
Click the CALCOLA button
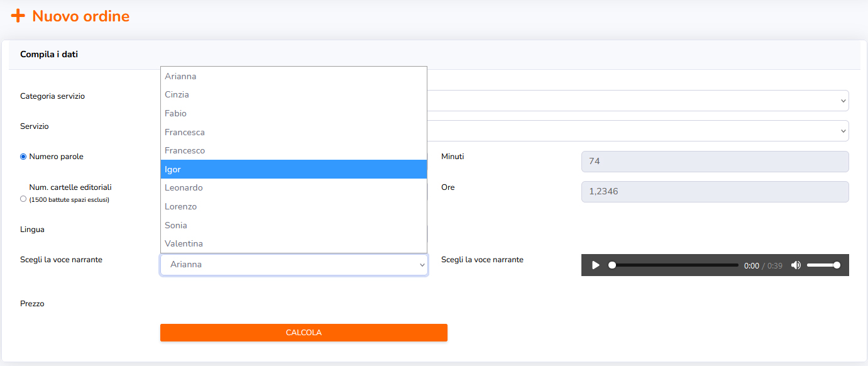coord(304,333)
